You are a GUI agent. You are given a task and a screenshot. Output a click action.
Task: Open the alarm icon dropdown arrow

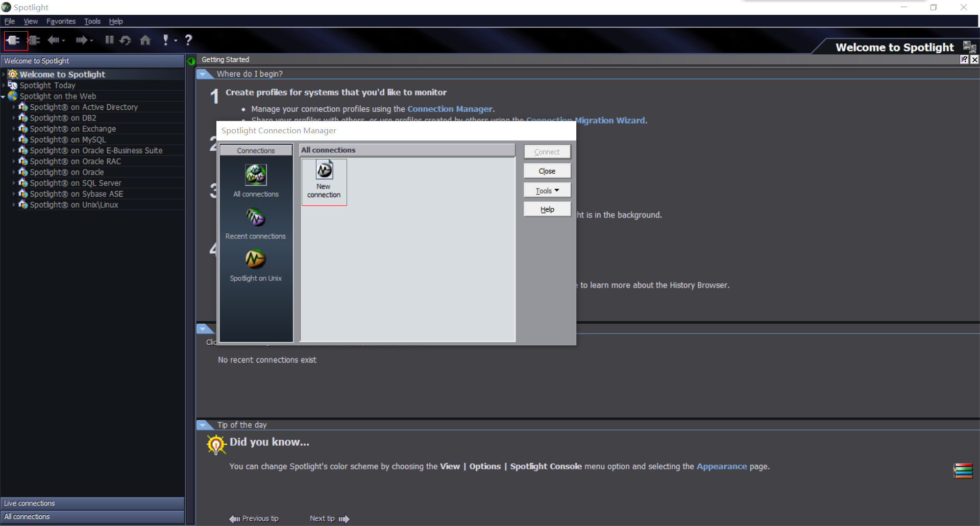click(176, 40)
